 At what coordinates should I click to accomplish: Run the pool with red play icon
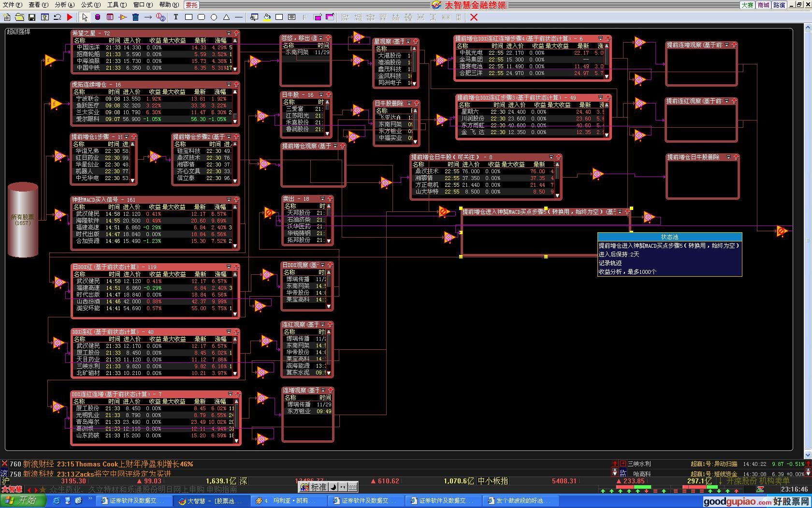point(70,17)
